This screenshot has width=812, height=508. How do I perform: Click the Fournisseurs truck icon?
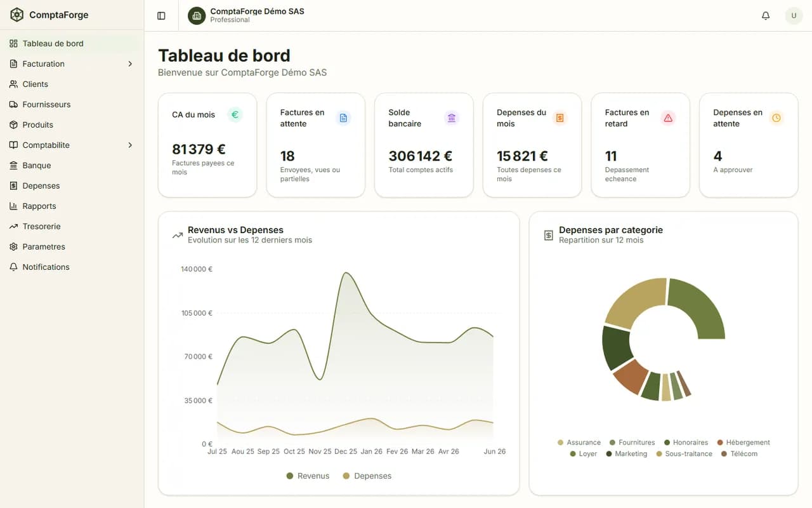(14, 105)
